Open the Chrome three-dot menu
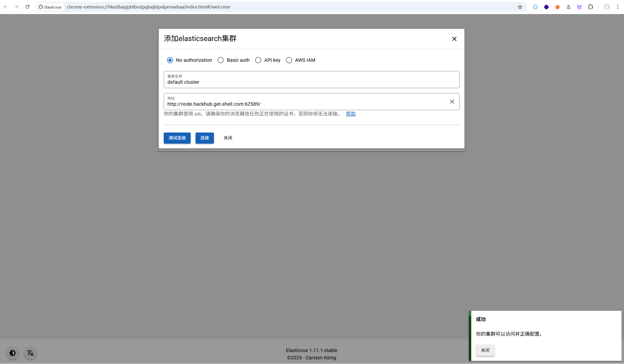The height and width of the screenshot is (364, 624). pos(618,7)
